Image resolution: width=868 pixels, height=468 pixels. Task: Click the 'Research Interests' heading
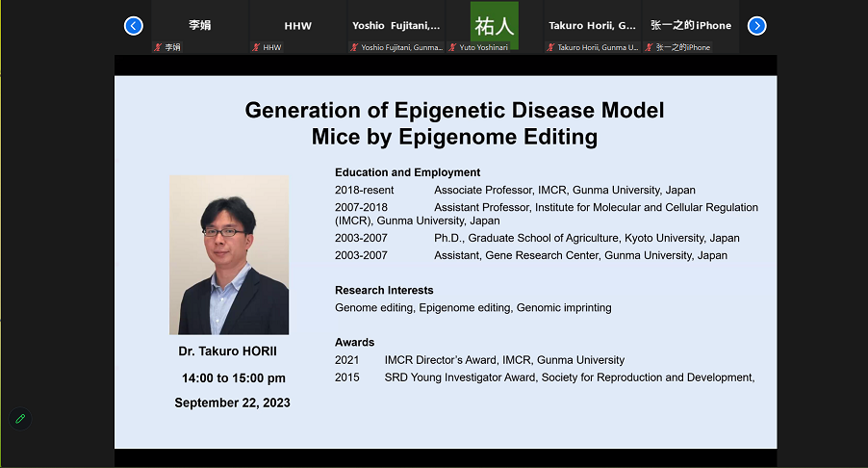(x=384, y=290)
